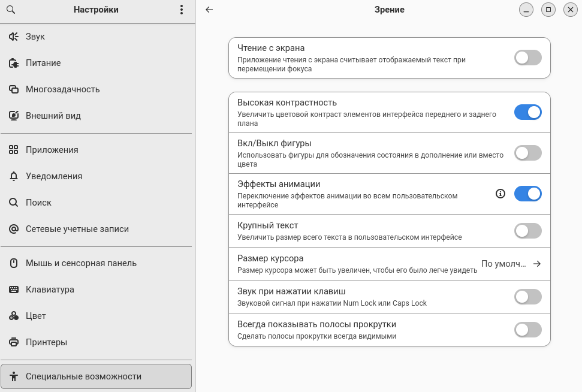Disable the Высокая контрастность switch
582x392 pixels.
click(527, 112)
